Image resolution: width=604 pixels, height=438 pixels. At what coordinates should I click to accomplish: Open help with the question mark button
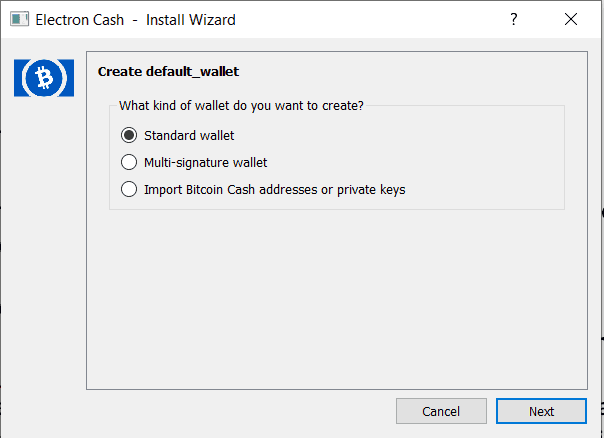(x=514, y=20)
